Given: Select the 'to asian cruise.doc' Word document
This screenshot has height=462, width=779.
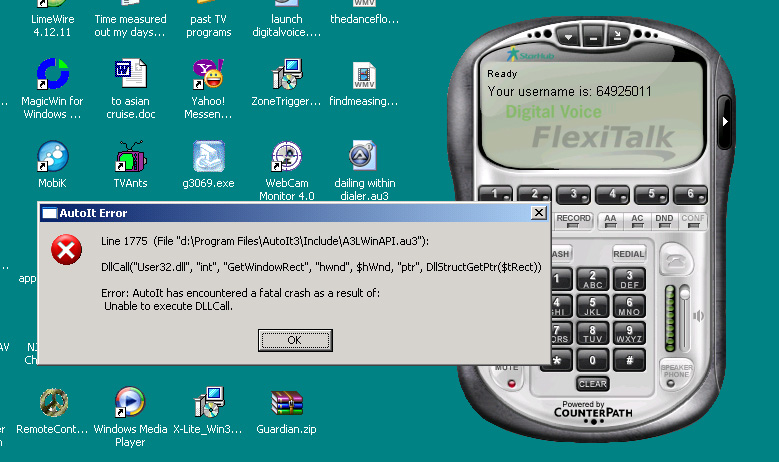Looking at the screenshot, I should (130, 89).
